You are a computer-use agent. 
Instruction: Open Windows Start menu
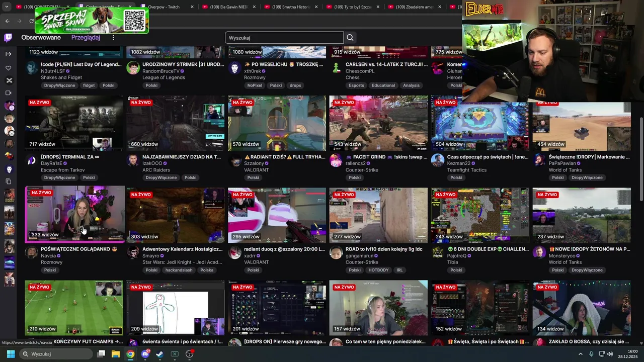[x=11, y=354]
